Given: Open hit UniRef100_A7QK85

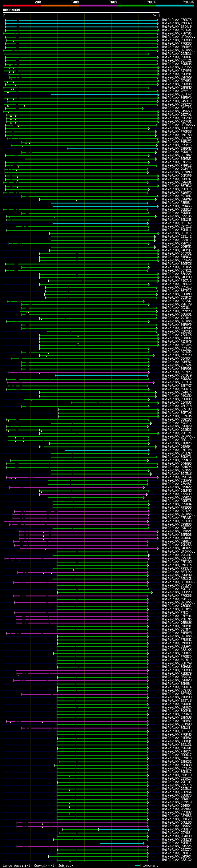Looking at the screenshot, I should (x=177, y=43).
